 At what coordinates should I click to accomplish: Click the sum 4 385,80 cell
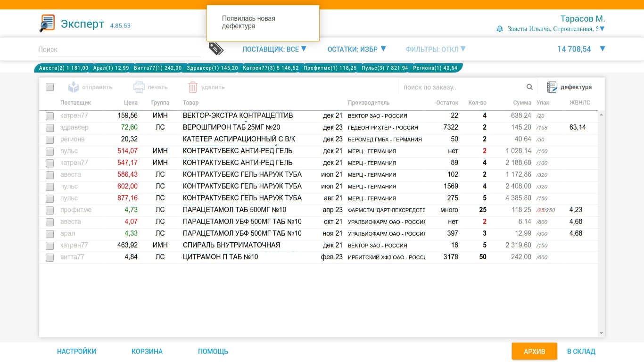point(519,198)
